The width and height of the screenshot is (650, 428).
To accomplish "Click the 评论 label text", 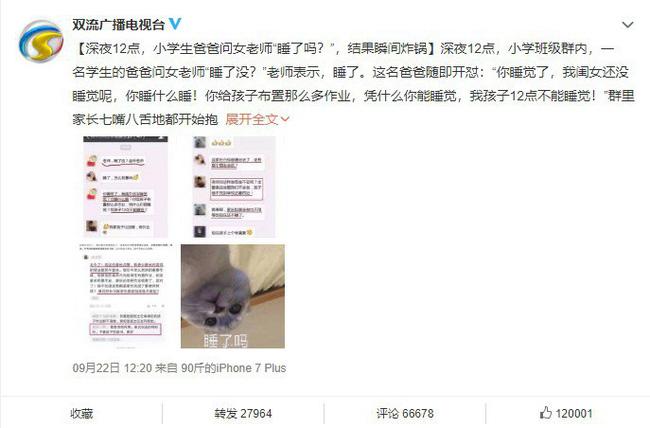I will tap(387, 413).
